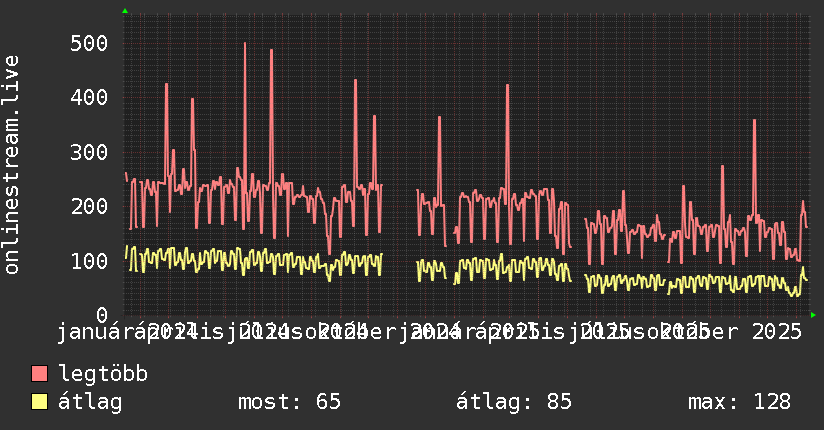Click the onlinestream.live vertical axis title

11,165
